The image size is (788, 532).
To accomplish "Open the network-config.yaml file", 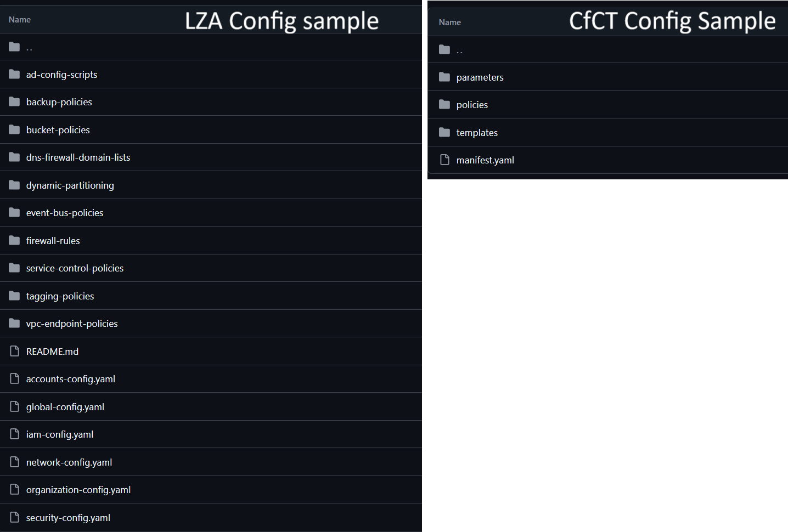I will click(69, 462).
